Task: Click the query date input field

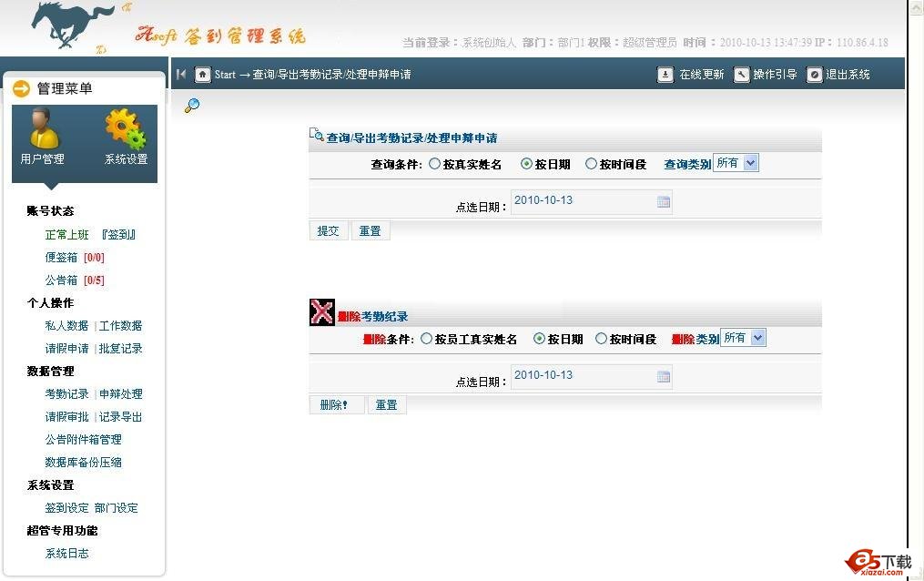Action: coord(591,202)
